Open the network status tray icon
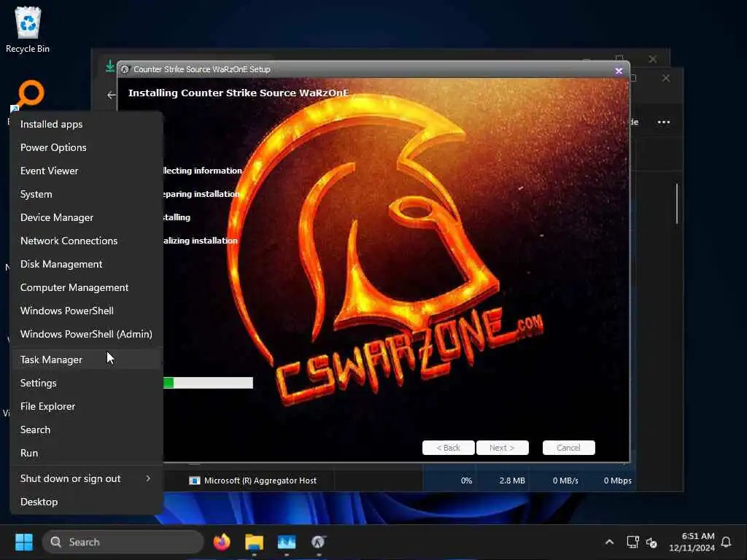 click(632, 542)
